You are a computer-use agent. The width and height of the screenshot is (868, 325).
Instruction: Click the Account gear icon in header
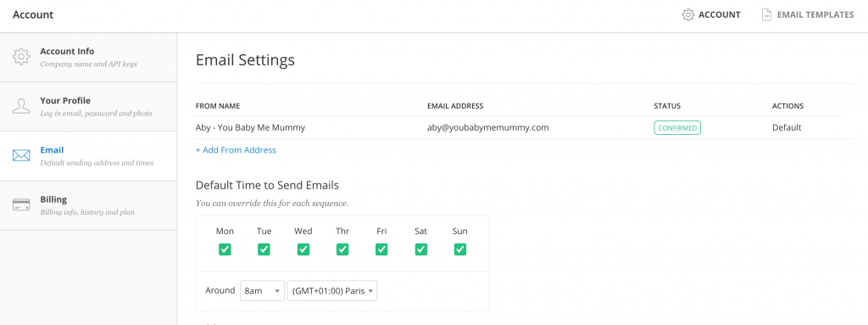[688, 15]
